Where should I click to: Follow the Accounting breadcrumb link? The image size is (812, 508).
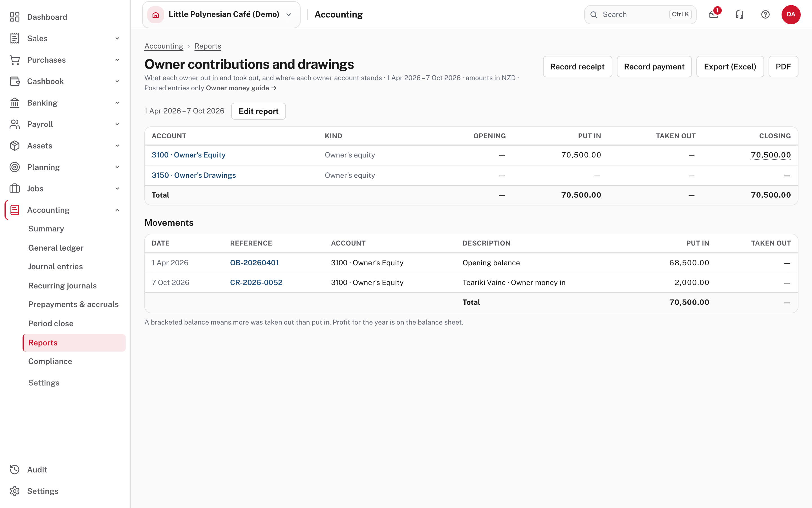click(164, 46)
